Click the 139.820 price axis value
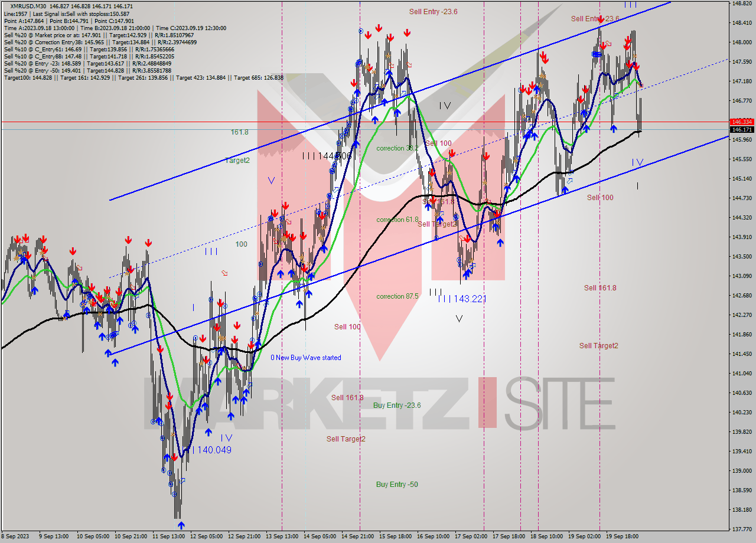The height and width of the screenshot is (543, 756). tap(742, 432)
